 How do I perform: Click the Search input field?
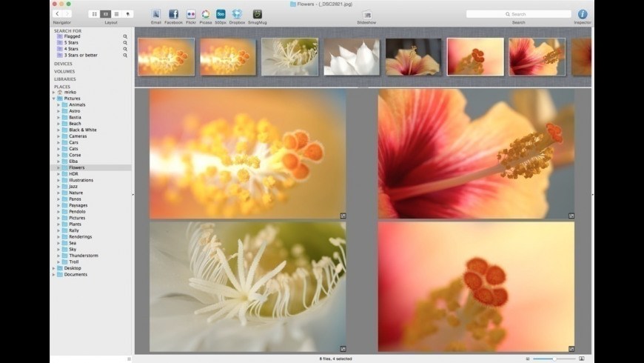click(518, 14)
